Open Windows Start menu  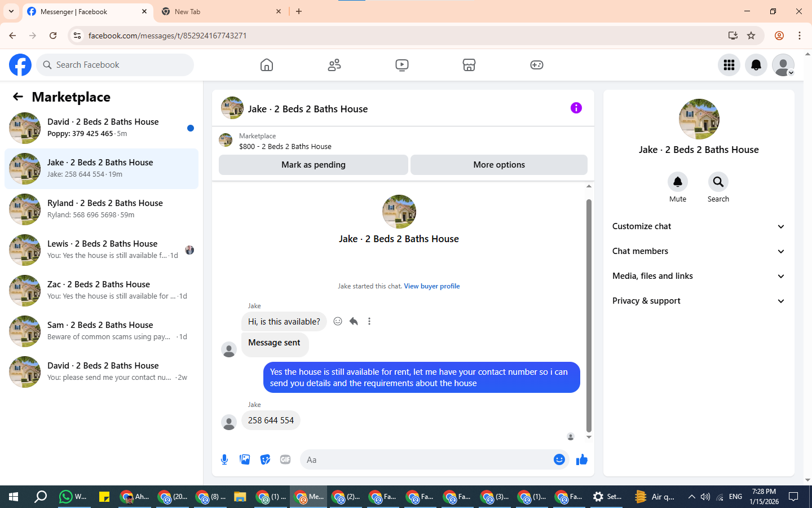tap(14, 497)
